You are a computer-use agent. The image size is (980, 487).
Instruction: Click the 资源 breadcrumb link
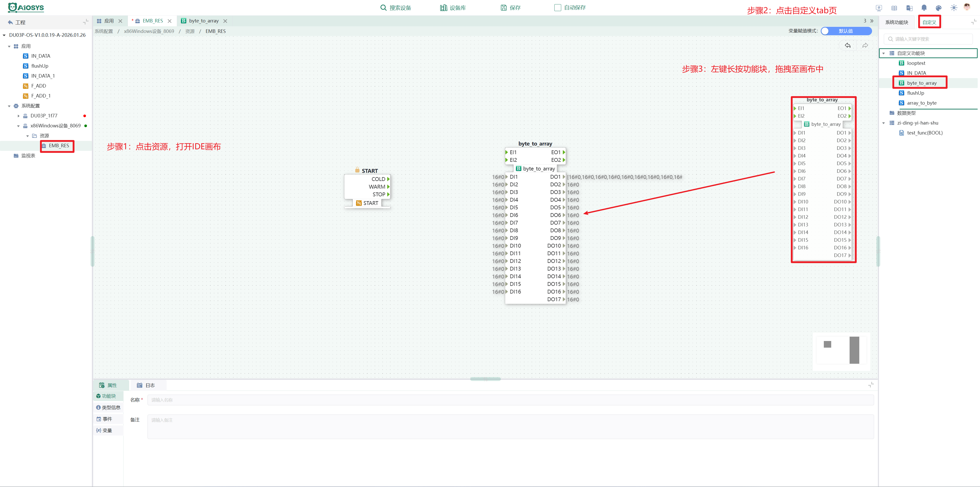click(190, 31)
